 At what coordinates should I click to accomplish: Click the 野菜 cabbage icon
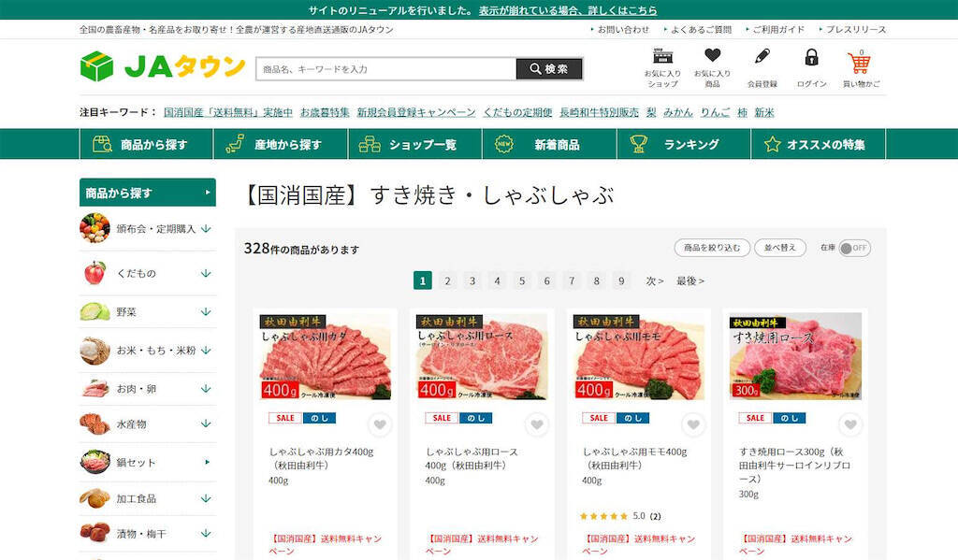point(94,311)
